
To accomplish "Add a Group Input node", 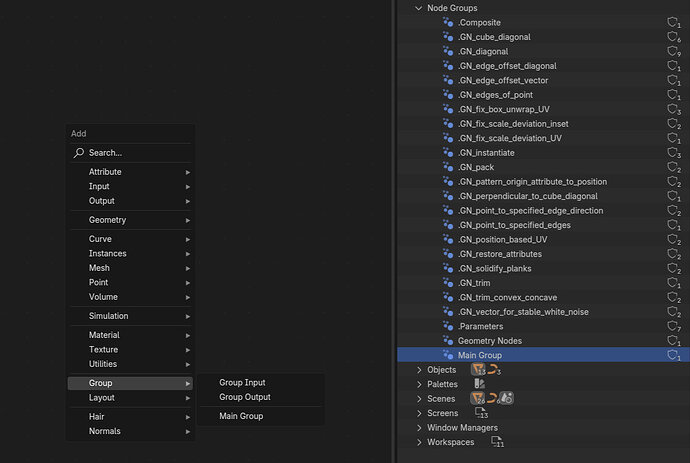I will (x=261, y=382).
